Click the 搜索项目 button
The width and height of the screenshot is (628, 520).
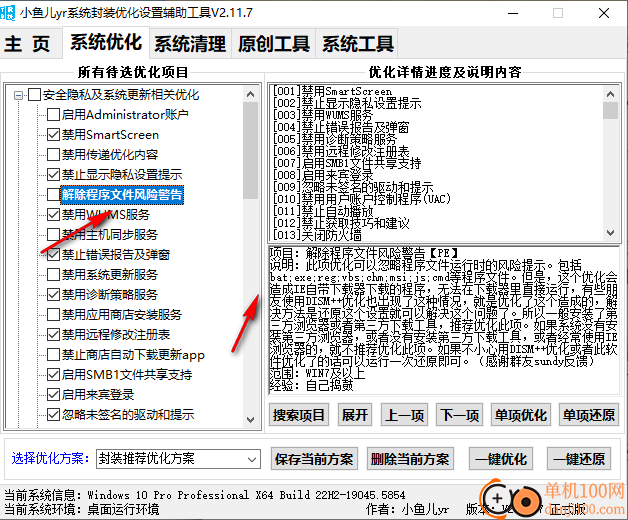[299, 415]
